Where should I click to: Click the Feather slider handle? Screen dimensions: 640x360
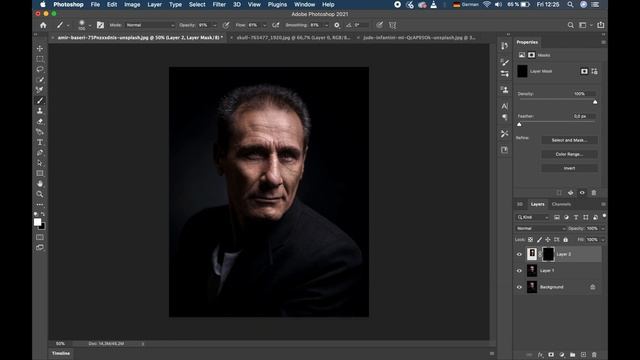point(519,124)
